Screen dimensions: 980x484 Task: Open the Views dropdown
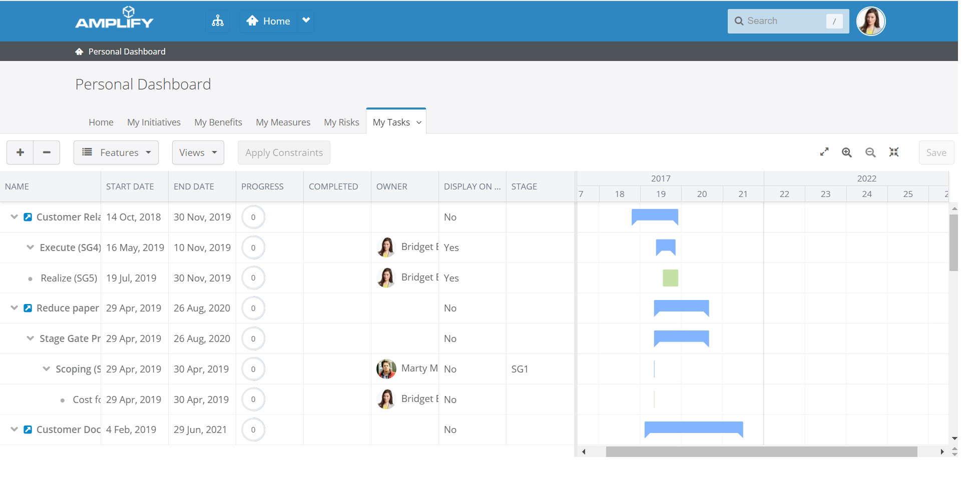point(198,152)
